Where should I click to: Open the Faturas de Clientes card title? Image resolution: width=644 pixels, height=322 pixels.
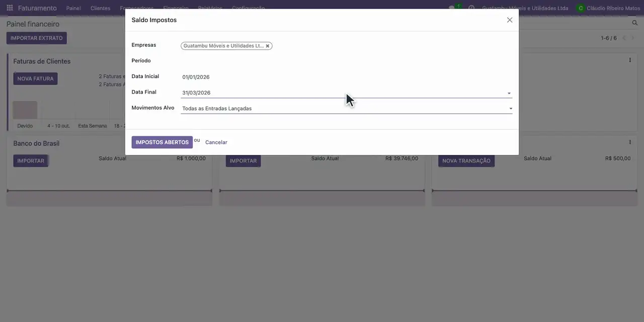pos(42,61)
